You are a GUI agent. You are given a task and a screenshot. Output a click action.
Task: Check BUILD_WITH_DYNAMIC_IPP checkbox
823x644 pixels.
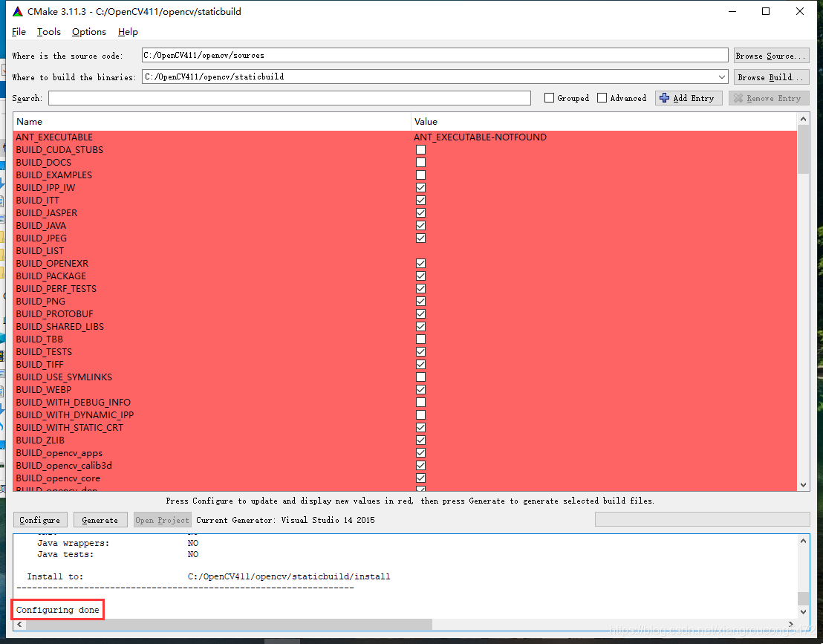click(x=420, y=414)
